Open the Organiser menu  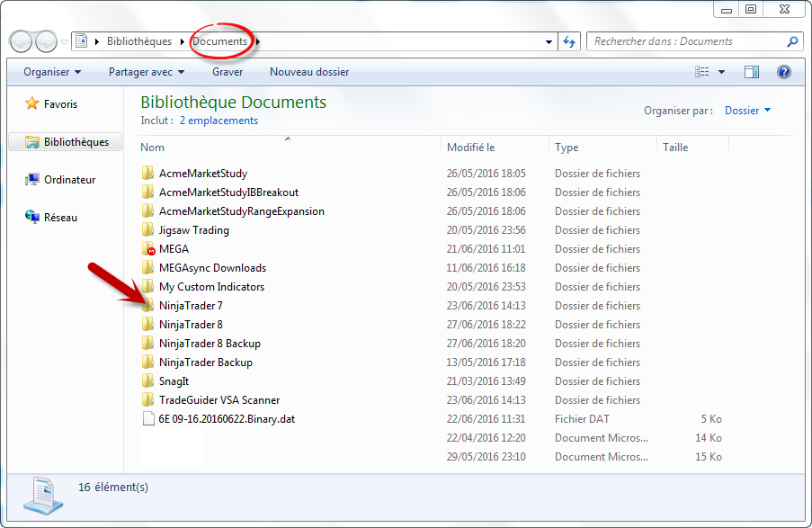52,72
